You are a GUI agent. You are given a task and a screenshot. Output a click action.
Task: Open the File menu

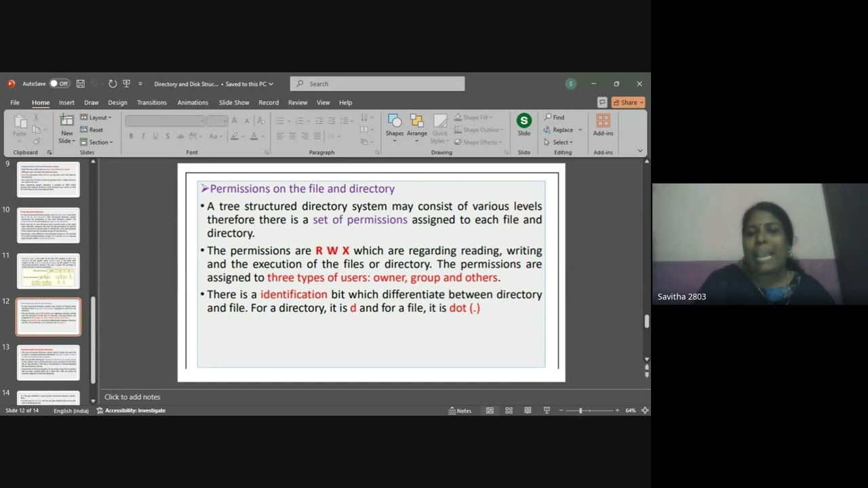coord(15,102)
